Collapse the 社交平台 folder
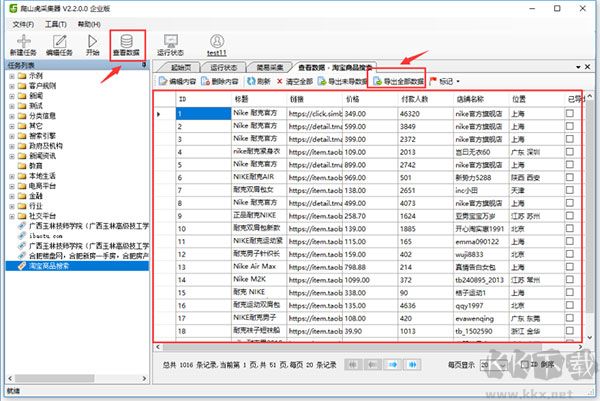This screenshot has width=600, height=401. [x=12, y=216]
